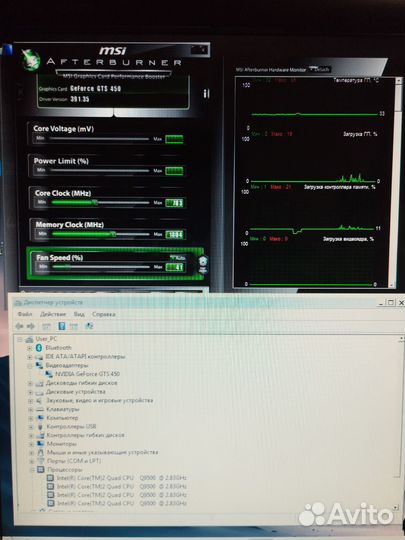
Task: Expand the Дисковые устройства node
Action: [30, 392]
